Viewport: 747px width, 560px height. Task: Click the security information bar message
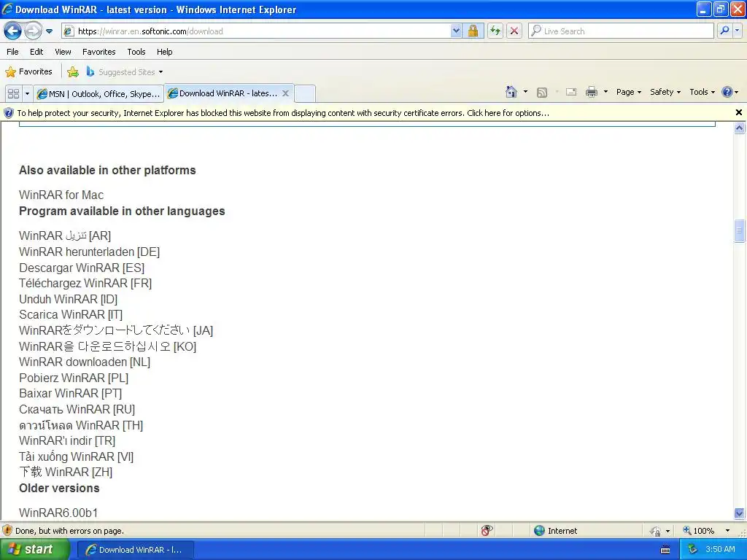pos(283,113)
